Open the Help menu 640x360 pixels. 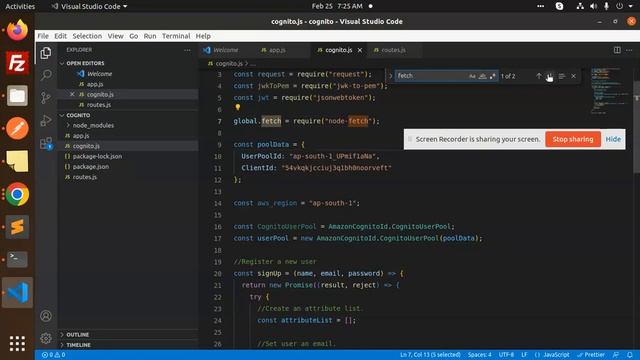point(203,36)
